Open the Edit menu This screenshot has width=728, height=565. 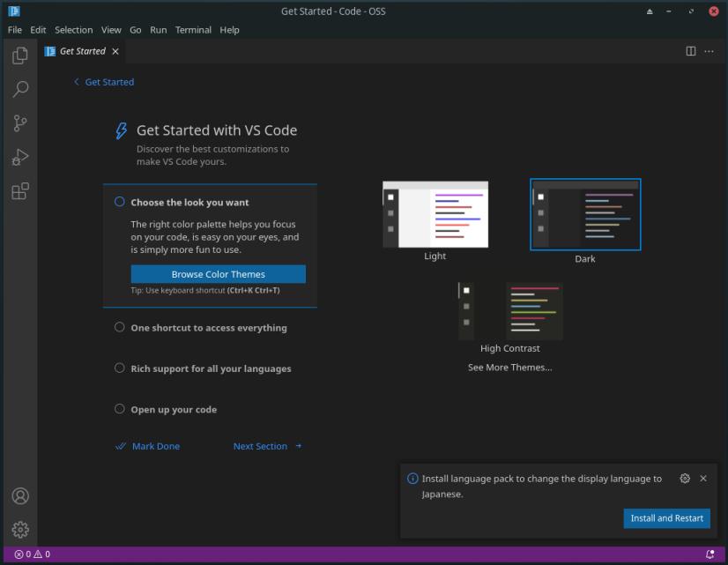point(38,30)
